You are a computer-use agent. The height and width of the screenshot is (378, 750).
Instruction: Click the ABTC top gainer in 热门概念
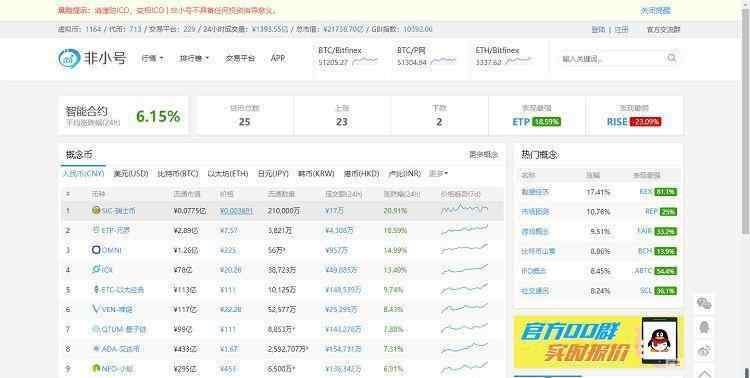coord(643,271)
